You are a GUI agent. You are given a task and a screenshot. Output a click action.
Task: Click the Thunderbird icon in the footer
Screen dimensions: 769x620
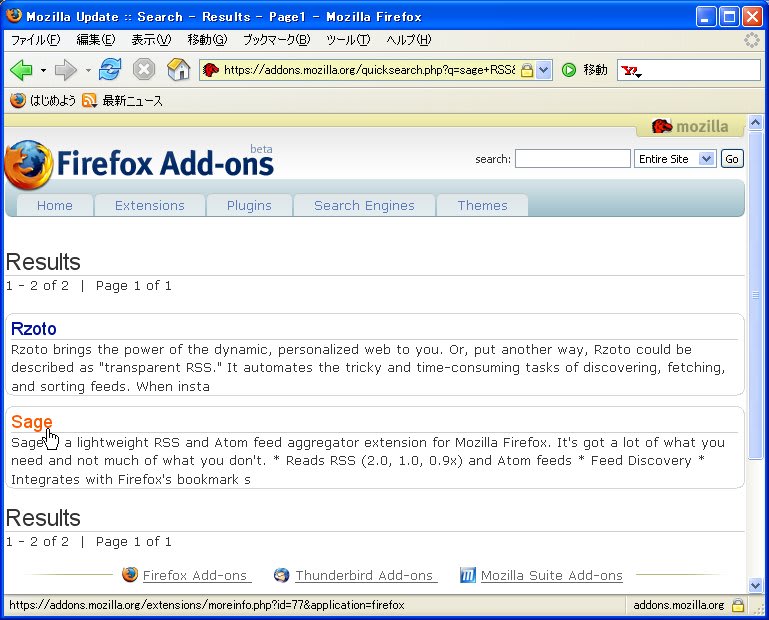tap(282, 575)
